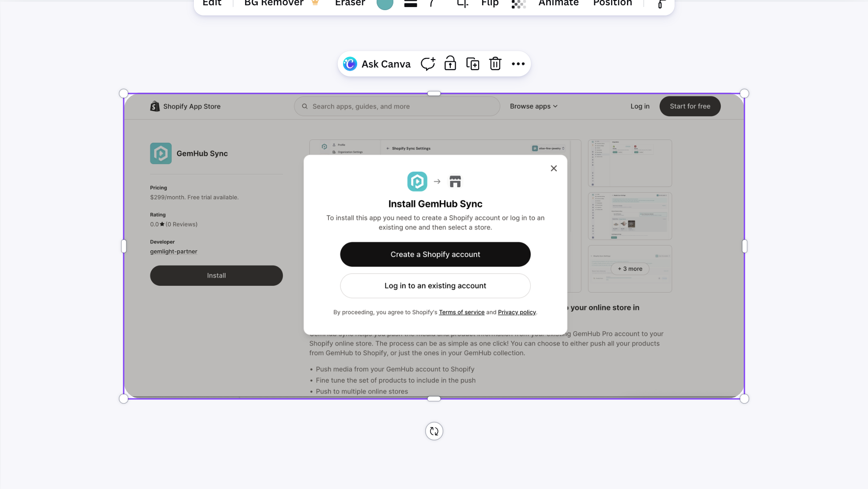The image size is (868, 489).
Task: Open the Position panel
Action: click(612, 4)
